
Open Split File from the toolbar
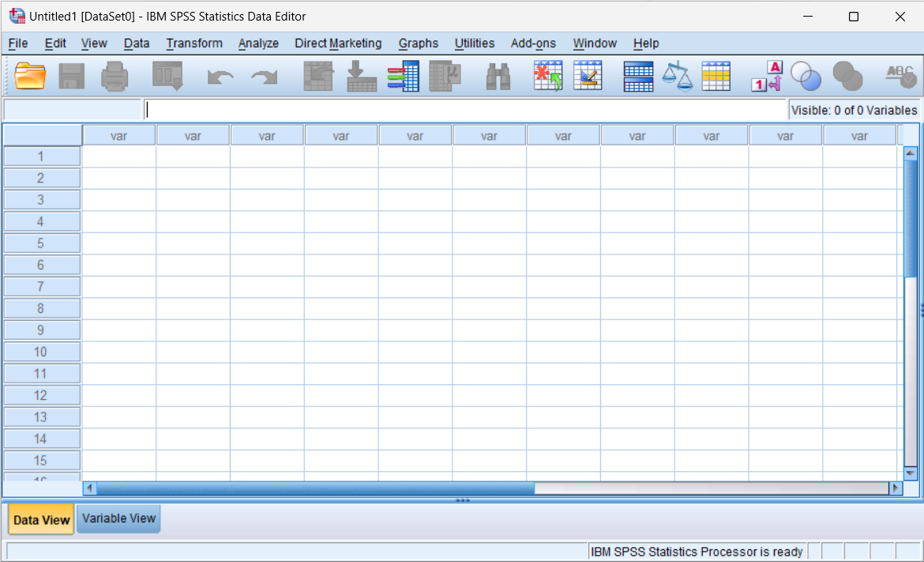point(638,76)
